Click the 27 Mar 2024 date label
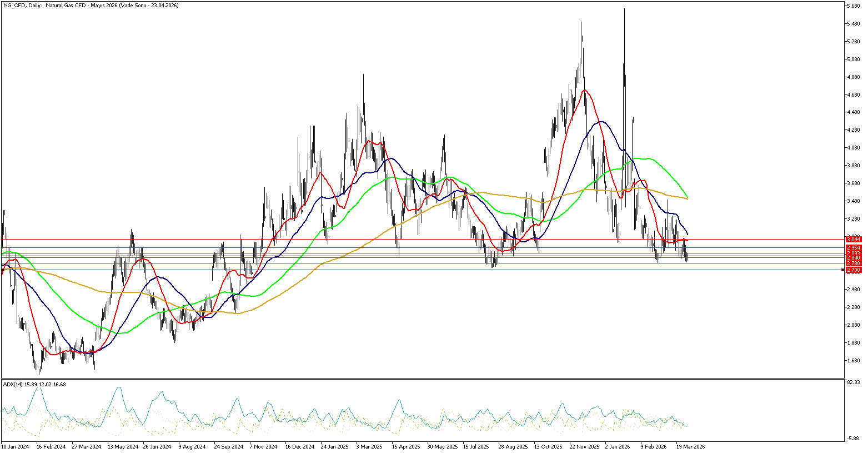 coord(86,446)
